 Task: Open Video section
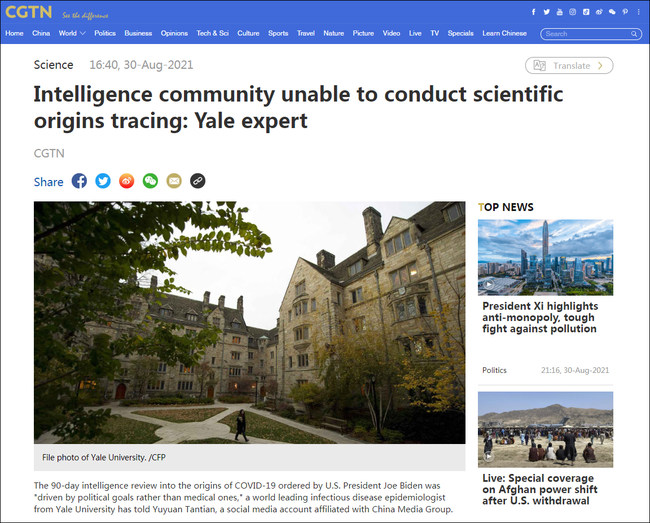(391, 33)
